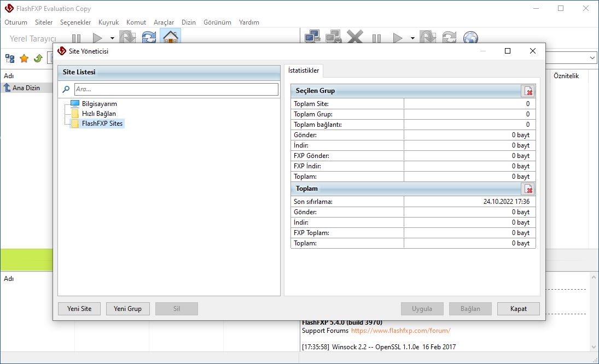Screen dimensions: 599x364
Task: Click the Disconnect X icon in remote toolbar
Action: tap(355, 37)
